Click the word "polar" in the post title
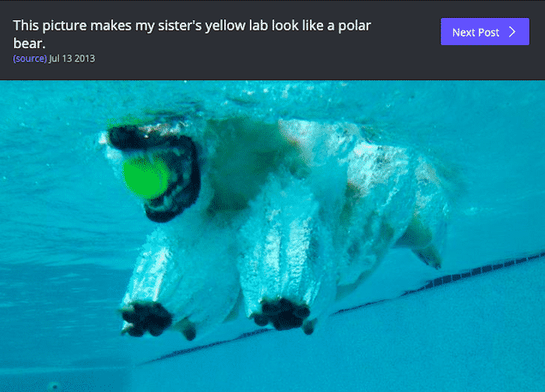This screenshot has width=545, height=392. [354, 26]
